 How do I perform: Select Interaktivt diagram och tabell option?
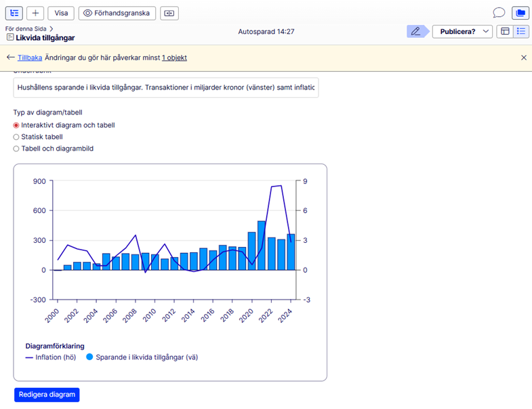17,125
